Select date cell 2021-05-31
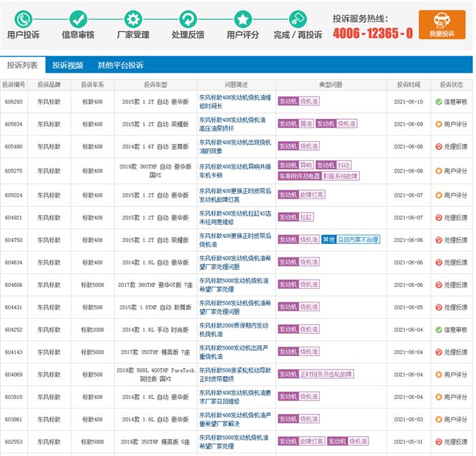Viewport: 476px width, 456px height. tap(409, 442)
